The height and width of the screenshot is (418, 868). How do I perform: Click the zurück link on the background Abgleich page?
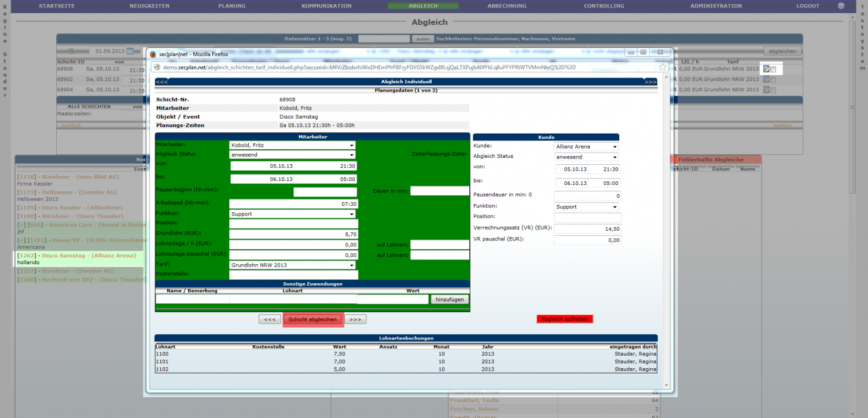click(x=71, y=125)
